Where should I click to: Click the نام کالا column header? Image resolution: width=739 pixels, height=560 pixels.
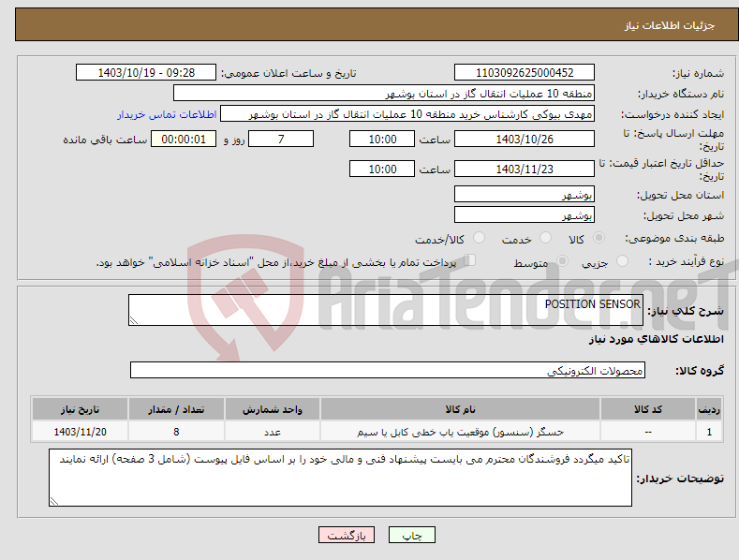tap(460, 409)
